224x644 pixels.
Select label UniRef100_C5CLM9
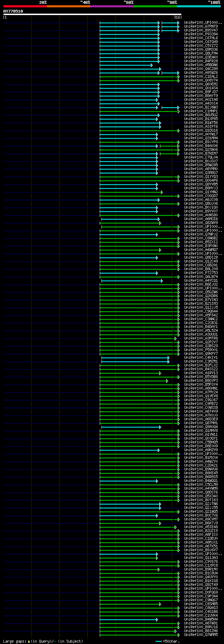pyautogui.click(x=201, y=485)
